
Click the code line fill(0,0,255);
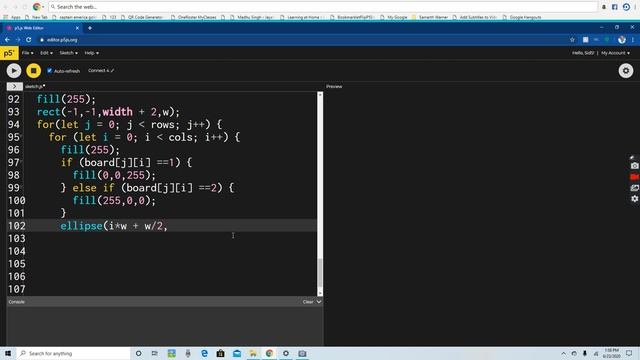[114, 175]
